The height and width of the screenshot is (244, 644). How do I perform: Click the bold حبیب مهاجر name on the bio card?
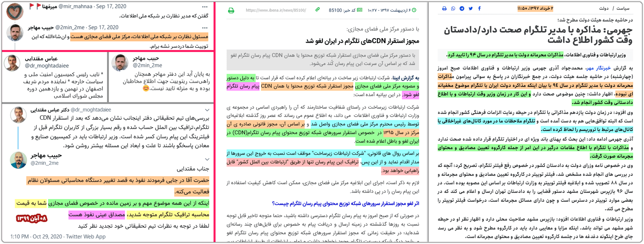tap(146, 58)
